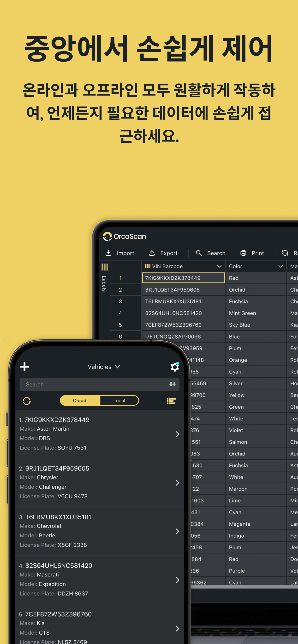Click the Labels barcode icon in sidebar
The height and width of the screenshot is (644, 298).
[x=104, y=267]
